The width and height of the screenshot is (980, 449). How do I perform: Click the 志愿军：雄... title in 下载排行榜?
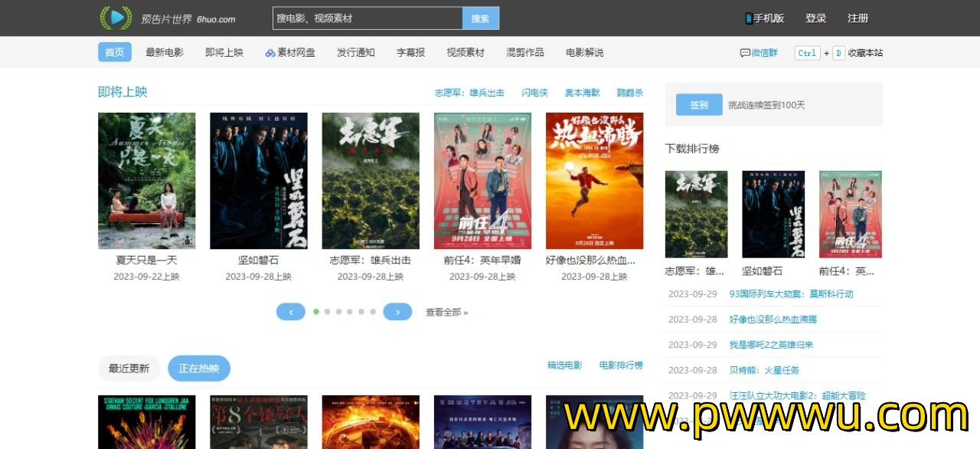click(x=694, y=271)
